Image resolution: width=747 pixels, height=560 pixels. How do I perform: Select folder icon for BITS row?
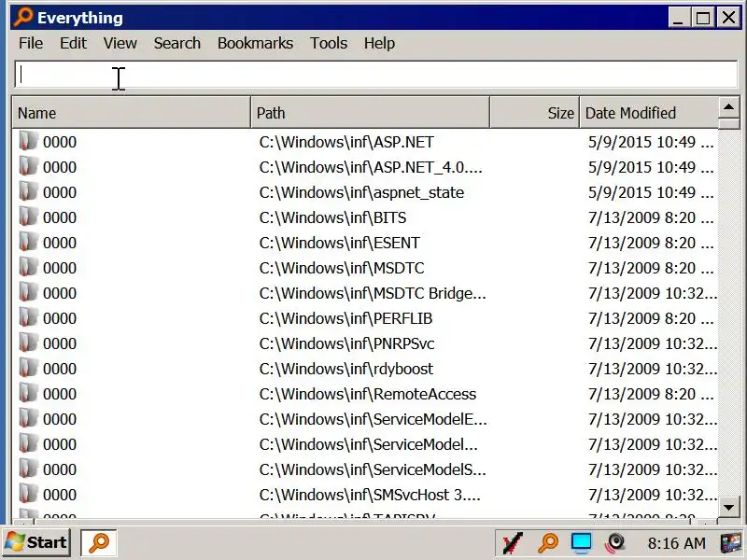pos(28,217)
